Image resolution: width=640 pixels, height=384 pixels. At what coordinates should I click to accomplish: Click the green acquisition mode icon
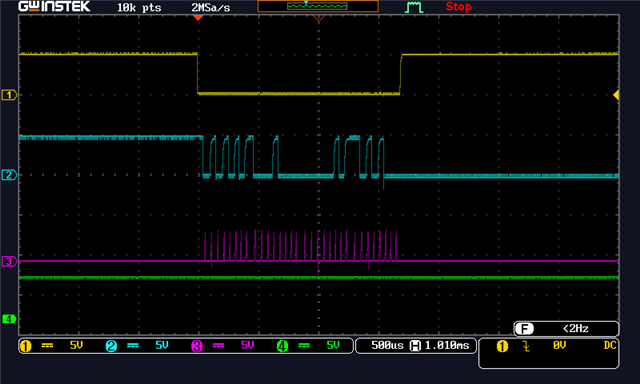click(413, 7)
